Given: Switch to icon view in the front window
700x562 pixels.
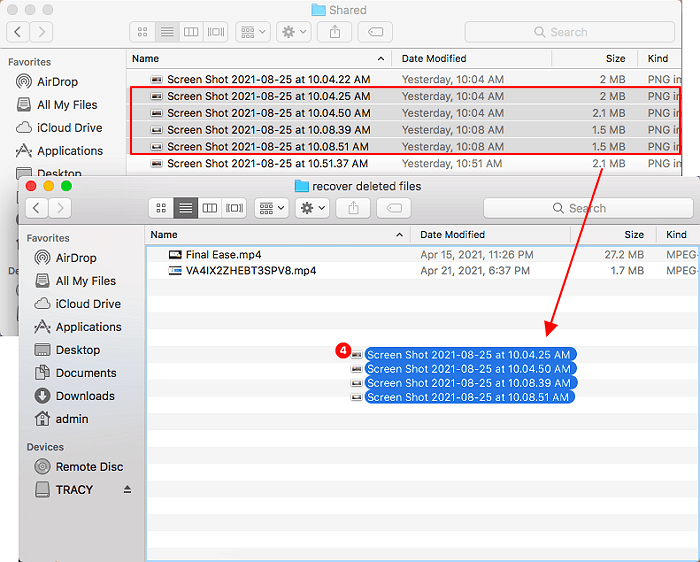Looking at the screenshot, I should pyautogui.click(x=161, y=208).
